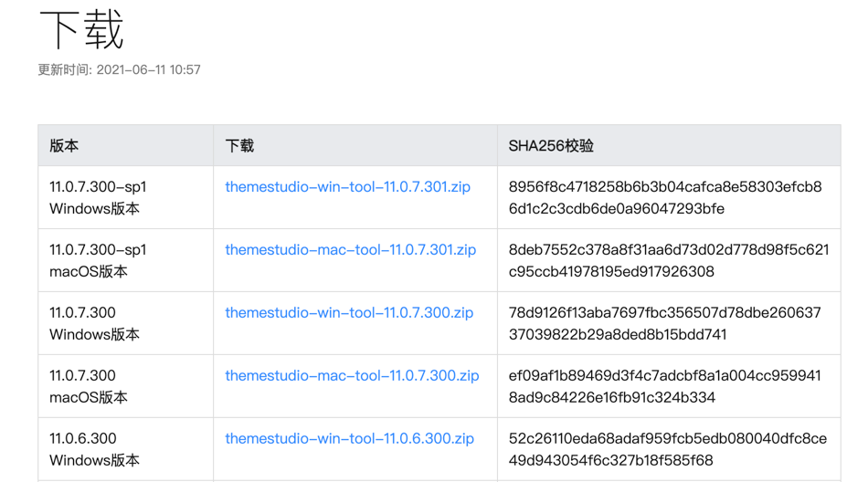The image size is (868, 482).
Task: Click the SHA256 hash starting with 52c26110
Action: (667, 449)
